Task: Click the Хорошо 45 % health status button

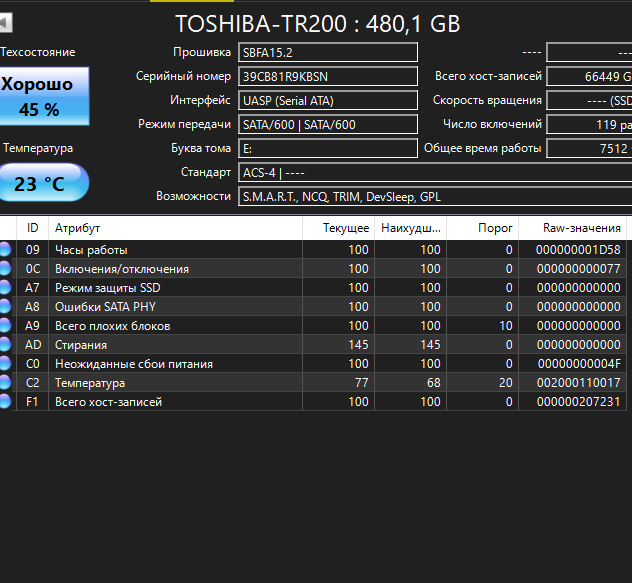Action: click(x=44, y=96)
